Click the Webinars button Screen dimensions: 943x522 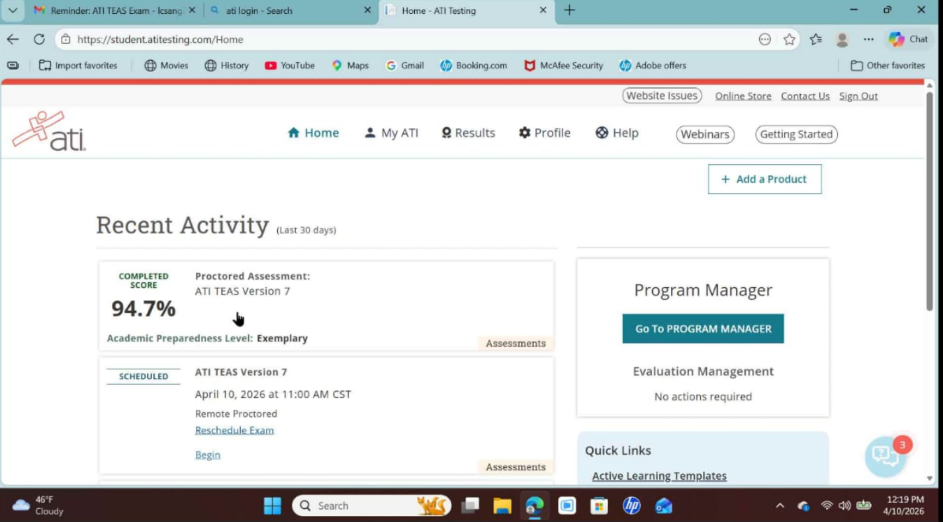(705, 134)
